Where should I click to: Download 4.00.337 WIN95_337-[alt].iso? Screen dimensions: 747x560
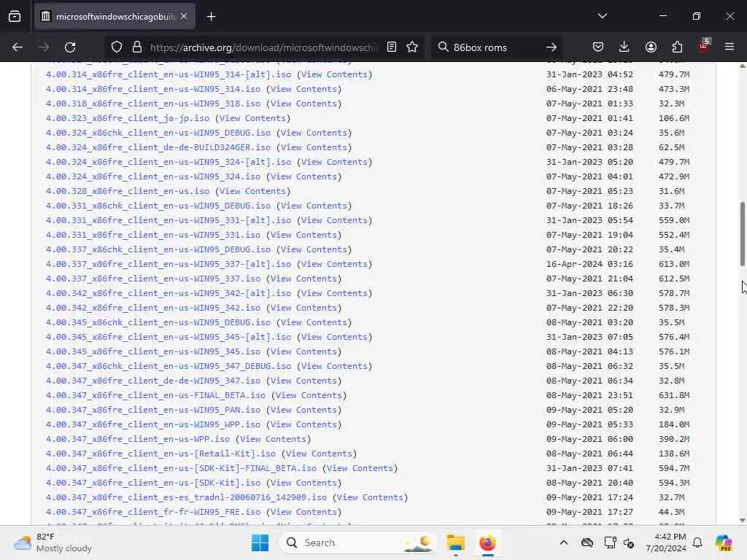[169, 264]
